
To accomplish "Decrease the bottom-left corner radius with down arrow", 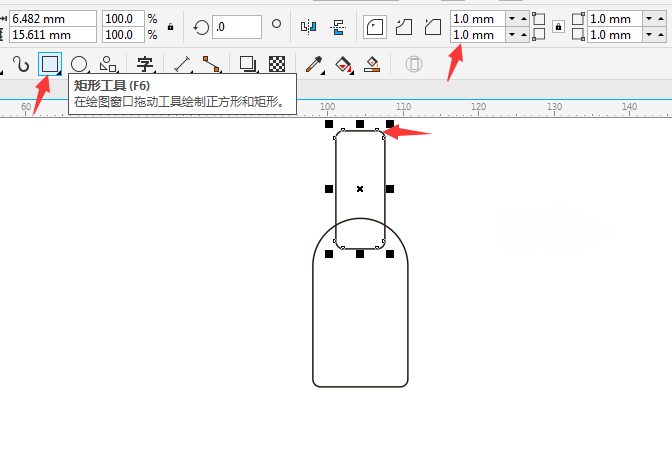I will pos(512,35).
